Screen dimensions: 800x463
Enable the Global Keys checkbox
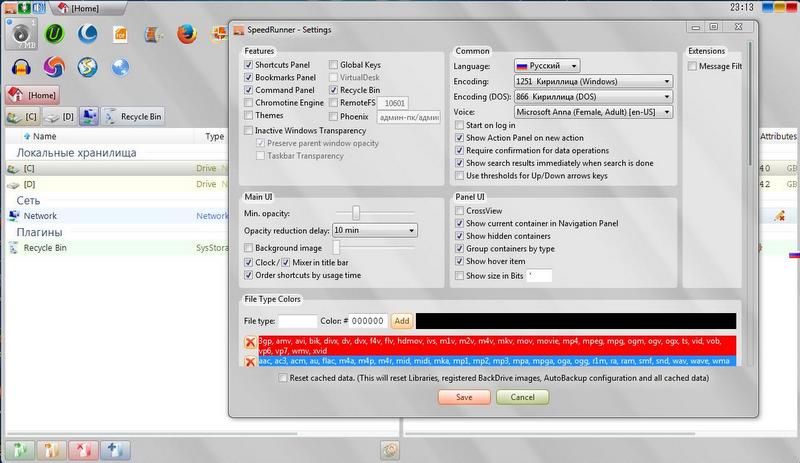333,65
